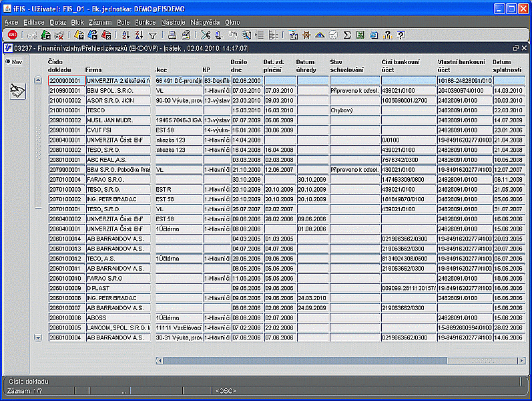This screenshot has width=532, height=401.
Task: Click the red EXIT toolbar icon
Action: pos(13,35)
